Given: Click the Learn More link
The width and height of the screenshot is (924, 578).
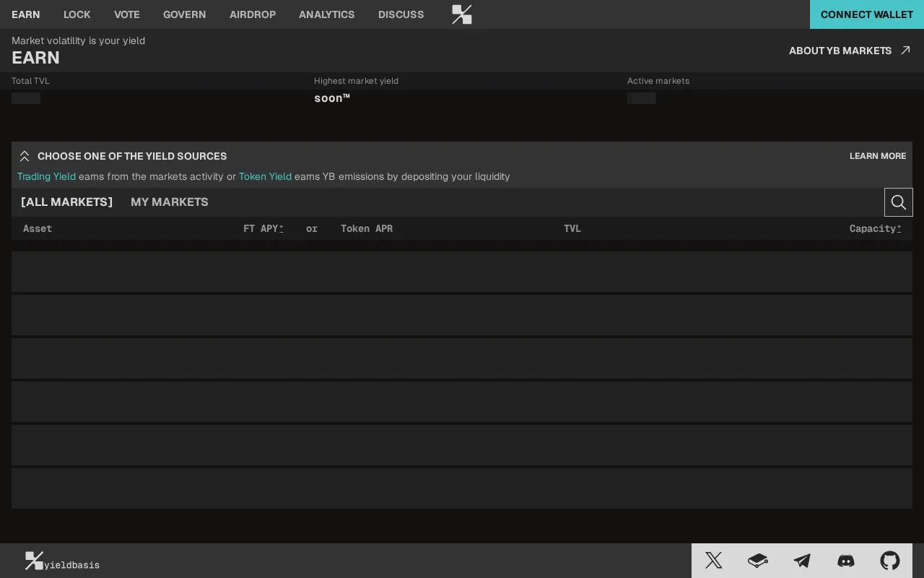Looking at the screenshot, I should point(878,156).
